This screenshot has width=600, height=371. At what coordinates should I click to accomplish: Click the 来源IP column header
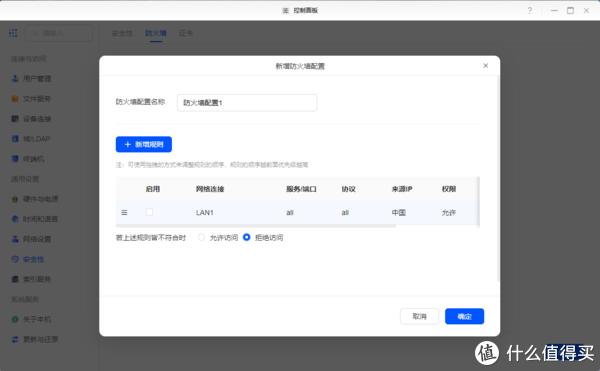click(402, 189)
